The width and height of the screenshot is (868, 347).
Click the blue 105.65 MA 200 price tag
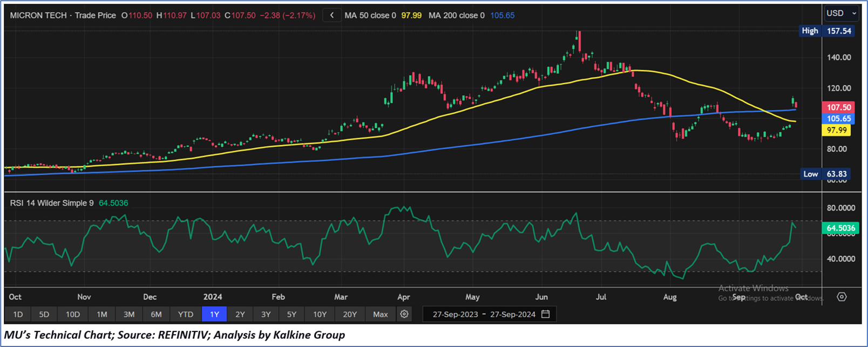pyautogui.click(x=838, y=119)
